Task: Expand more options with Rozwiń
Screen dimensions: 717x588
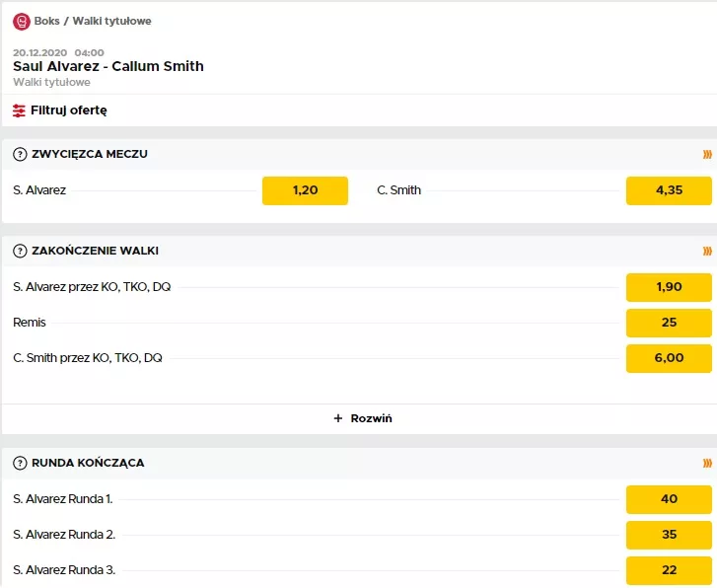Action: (362, 418)
